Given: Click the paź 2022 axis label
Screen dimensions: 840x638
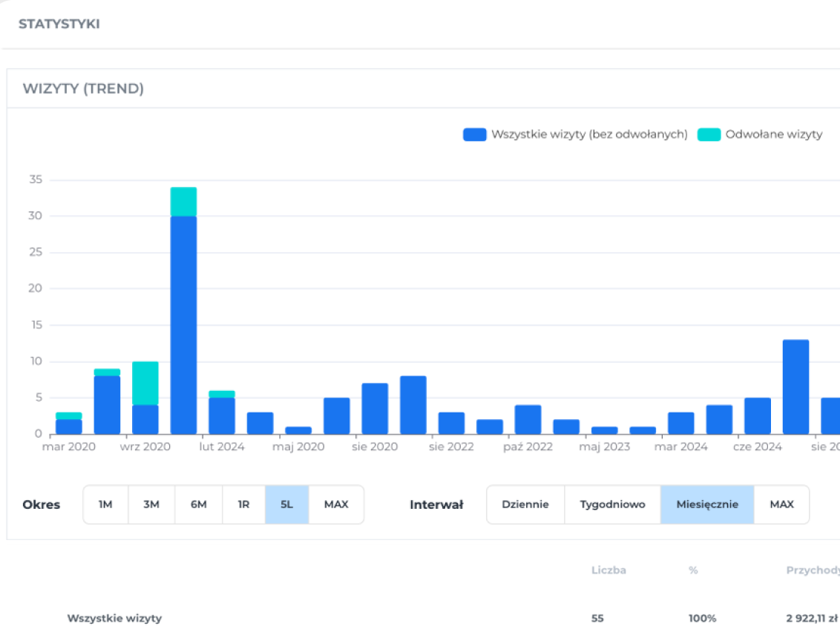Looking at the screenshot, I should click(528, 447).
